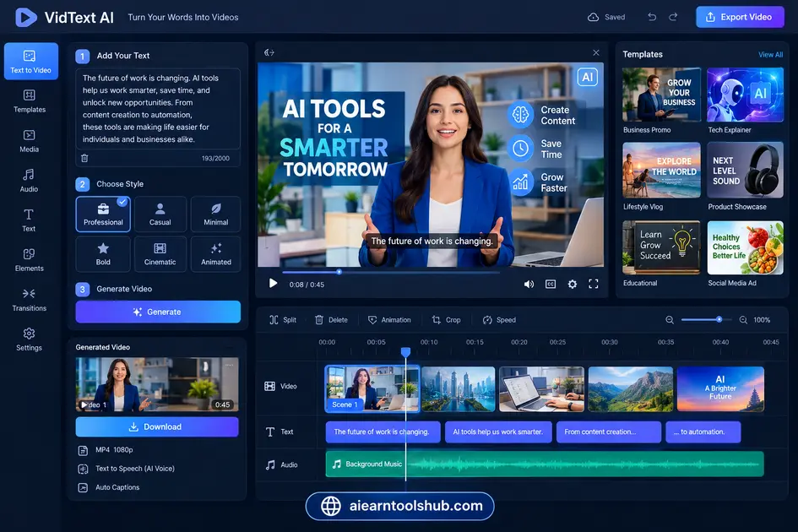Redo the last action
Screen dimensions: 798x532
click(673, 17)
